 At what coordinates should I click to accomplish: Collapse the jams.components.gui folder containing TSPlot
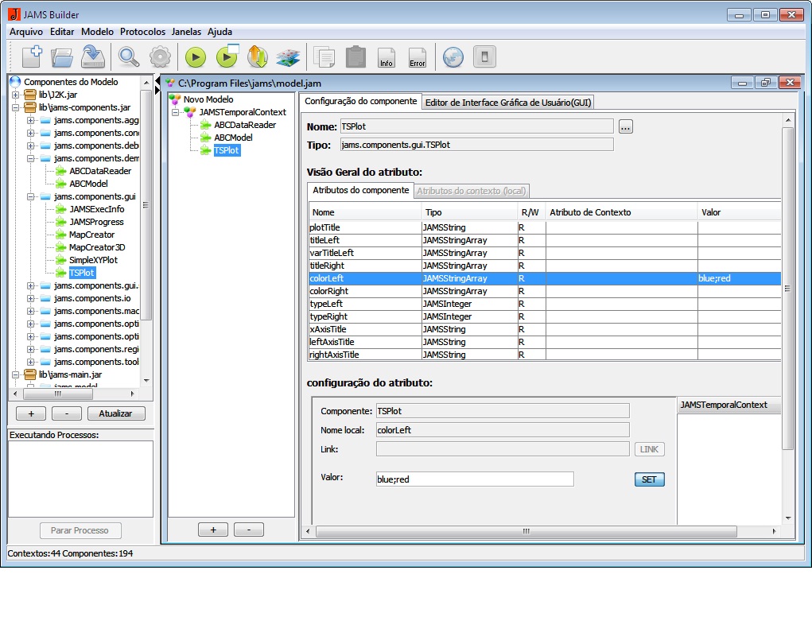[31, 196]
